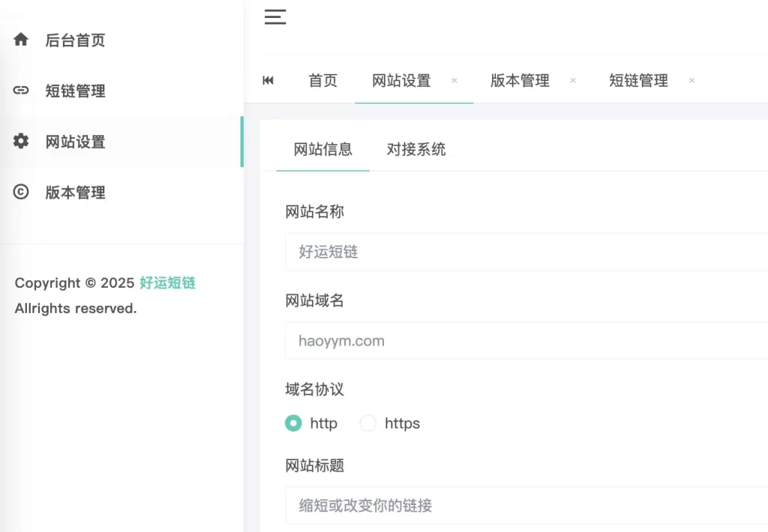Click the home icon beside 后台首页

(20, 40)
